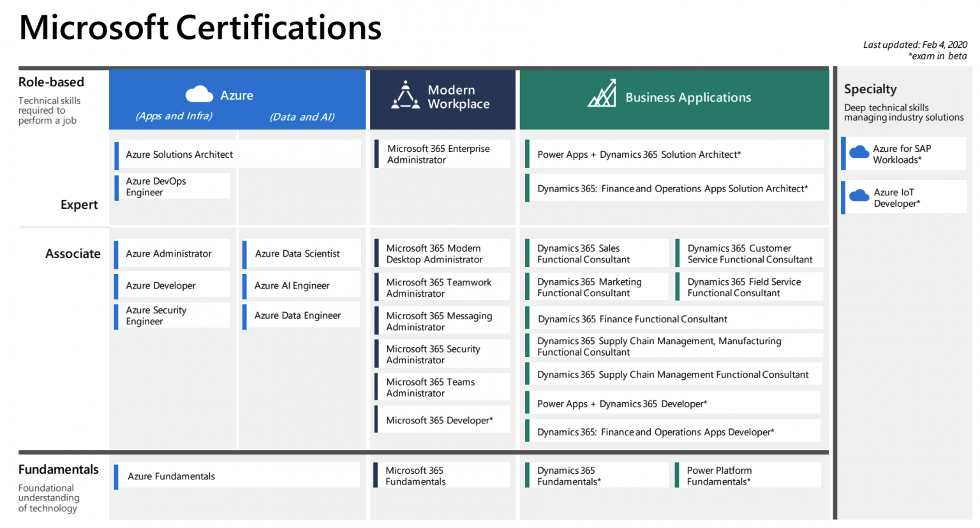980x528 pixels.
Task: Select Dynamics 365 Finance Functional Consultant
Action: [x=674, y=319]
